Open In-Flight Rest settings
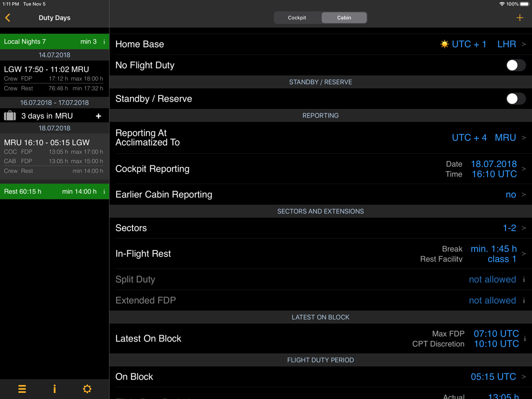The image size is (532, 399). pos(320,254)
